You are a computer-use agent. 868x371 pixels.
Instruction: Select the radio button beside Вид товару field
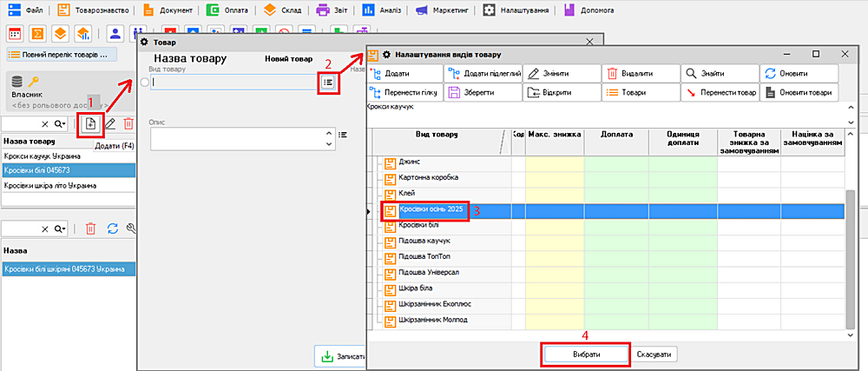[144, 83]
